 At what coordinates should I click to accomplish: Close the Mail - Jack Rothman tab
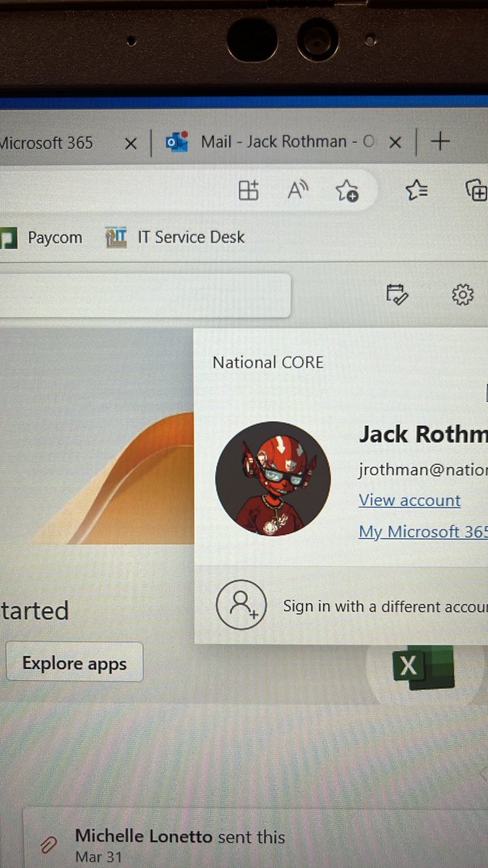(395, 142)
